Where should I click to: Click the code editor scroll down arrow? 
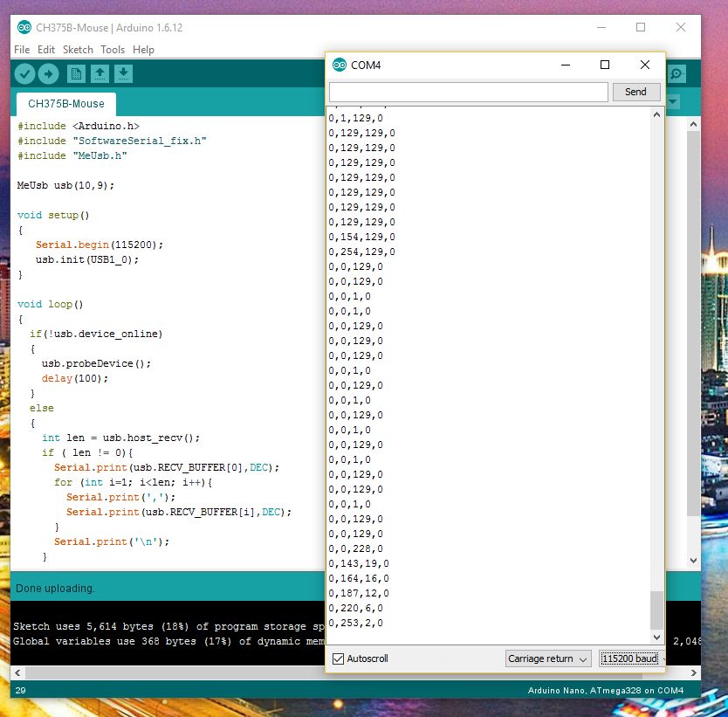coord(693,561)
